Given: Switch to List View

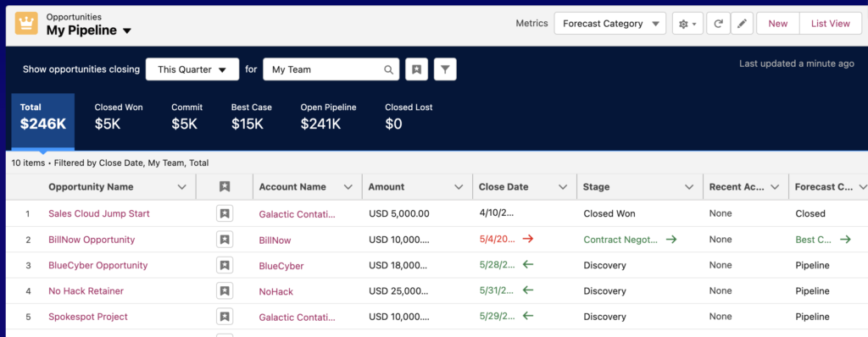Looking at the screenshot, I should (831, 24).
